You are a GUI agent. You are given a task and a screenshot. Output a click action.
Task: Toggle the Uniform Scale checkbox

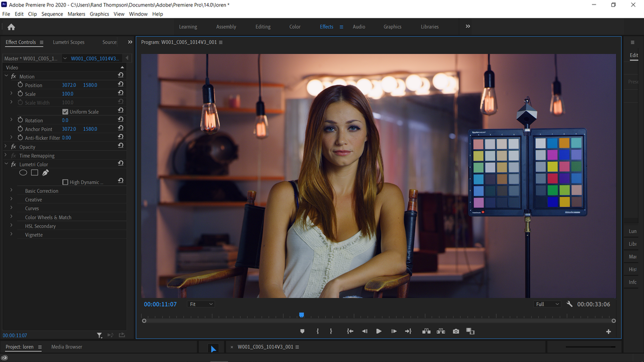pos(65,112)
